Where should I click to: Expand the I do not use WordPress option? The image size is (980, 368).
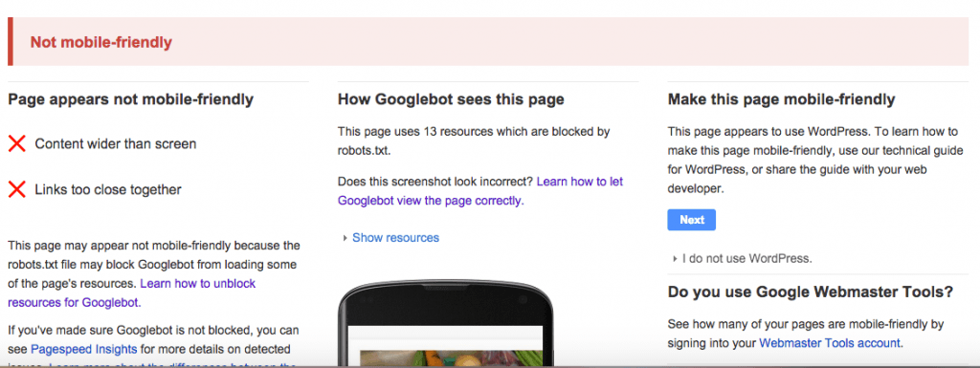coord(675,258)
